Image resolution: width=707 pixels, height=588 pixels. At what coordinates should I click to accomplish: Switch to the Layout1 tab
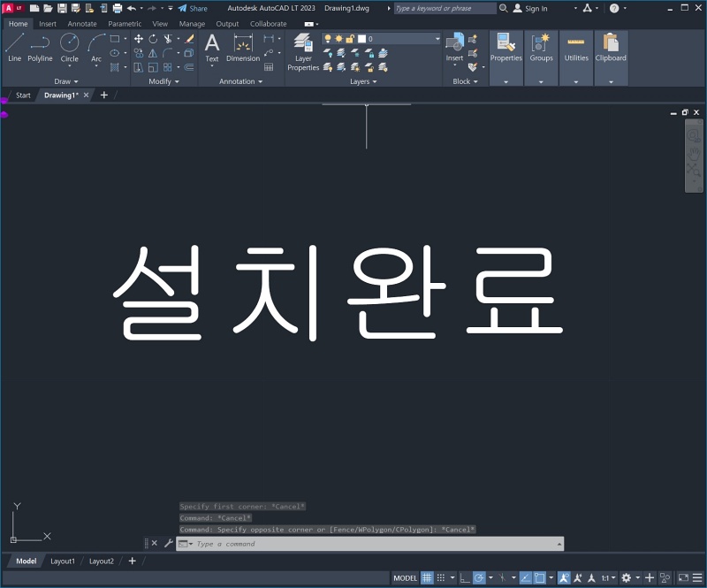(x=63, y=561)
